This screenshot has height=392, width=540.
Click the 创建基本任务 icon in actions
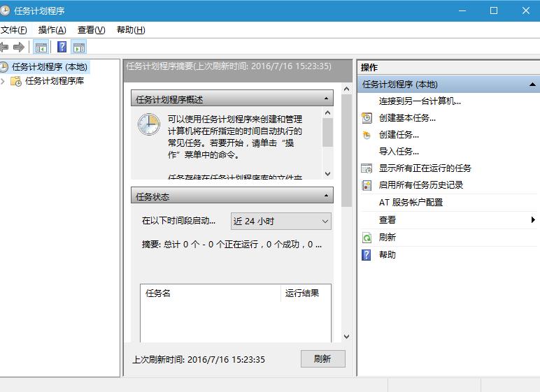[x=367, y=118]
